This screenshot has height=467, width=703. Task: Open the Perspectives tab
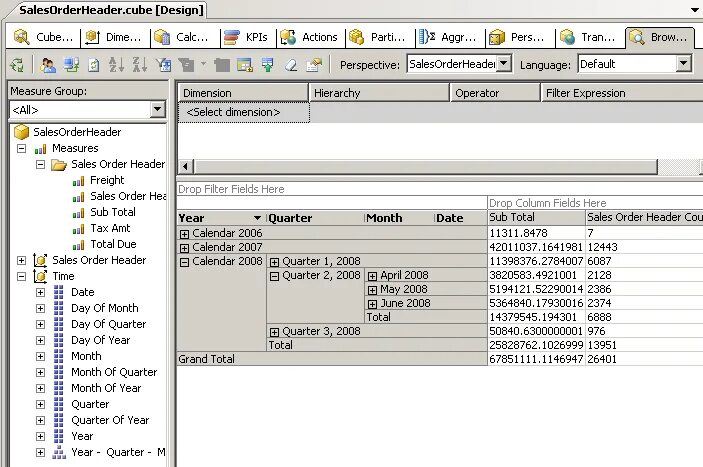pyautogui.click(x=517, y=37)
